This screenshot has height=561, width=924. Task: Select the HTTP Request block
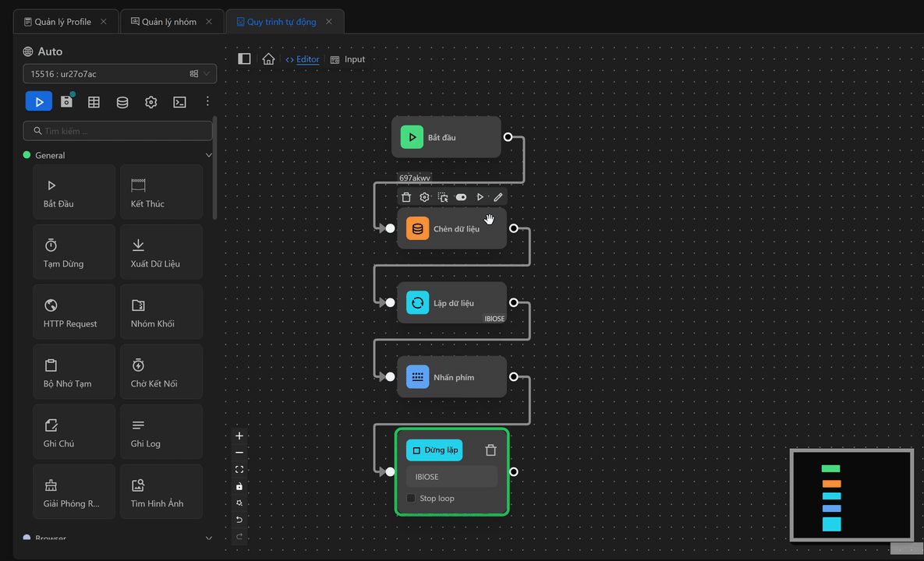pyautogui.click(x=74, y=314)
